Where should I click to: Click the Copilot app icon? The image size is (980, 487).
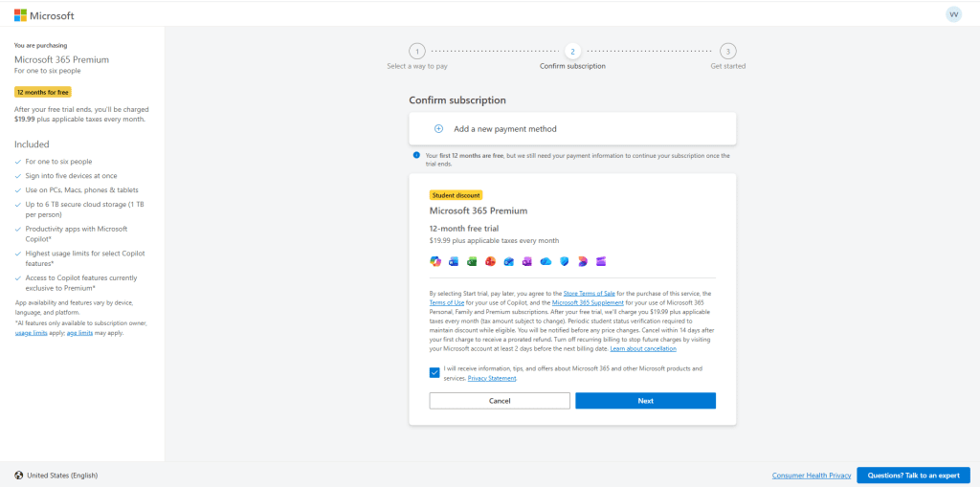click(x=435, y=261)
